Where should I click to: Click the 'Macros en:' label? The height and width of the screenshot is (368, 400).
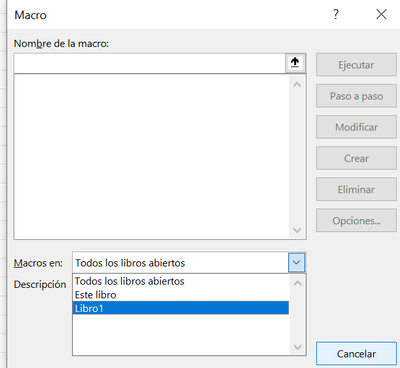(38, 263)
